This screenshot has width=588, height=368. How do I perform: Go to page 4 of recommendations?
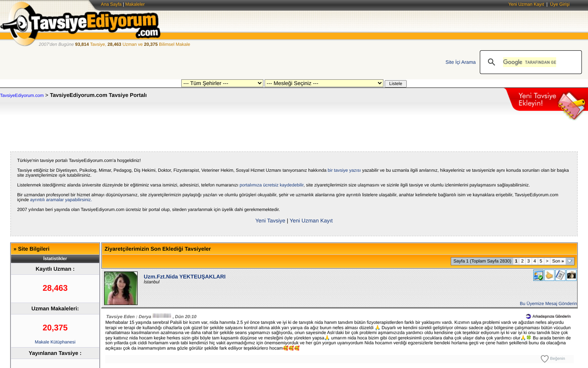[535, 261]
